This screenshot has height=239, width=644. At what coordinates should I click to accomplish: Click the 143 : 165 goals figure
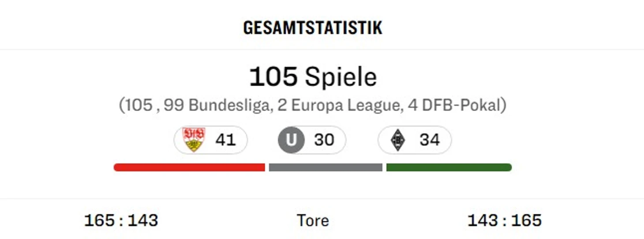point(505,220)
